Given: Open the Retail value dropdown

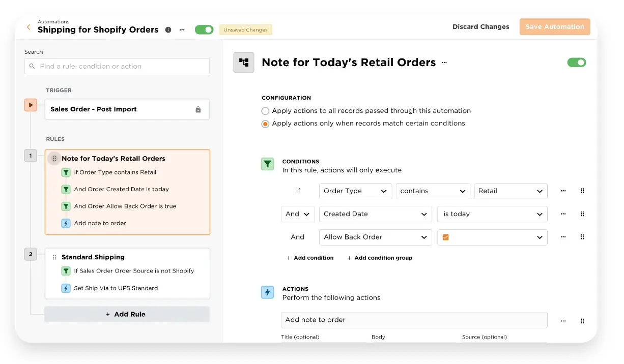Looking at the screenshot, I should point(511,191).
